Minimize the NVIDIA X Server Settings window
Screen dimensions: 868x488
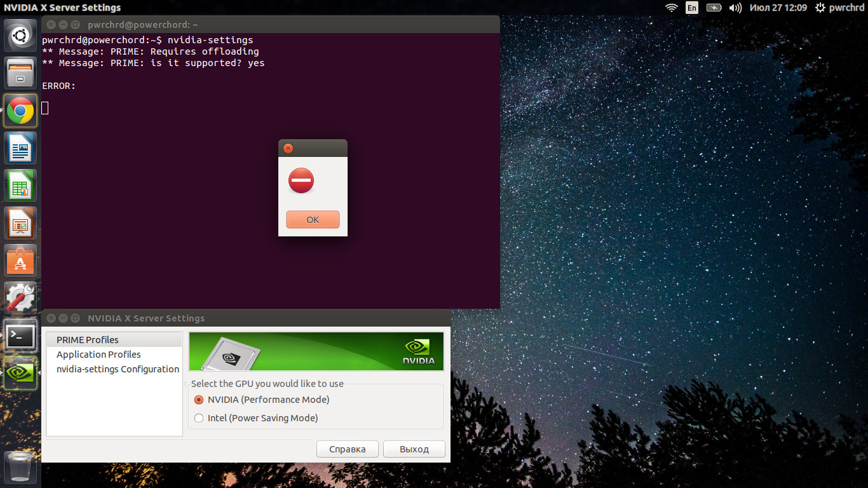[x=63, y=318]
